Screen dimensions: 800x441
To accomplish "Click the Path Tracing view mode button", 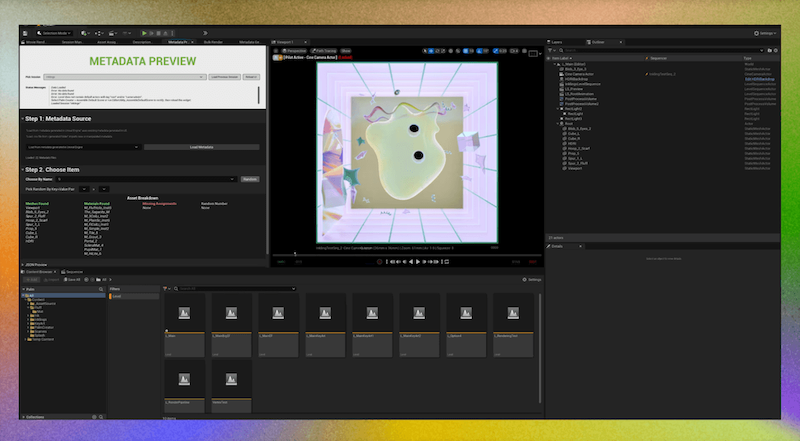I will 323,49.
